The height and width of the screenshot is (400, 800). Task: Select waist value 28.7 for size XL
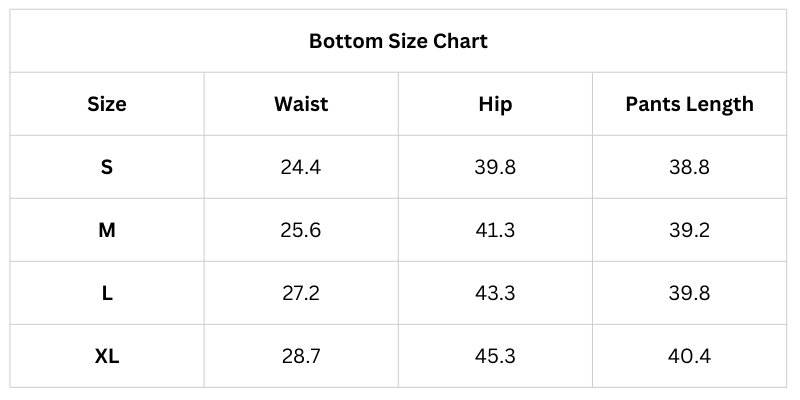tap(301, 356)
